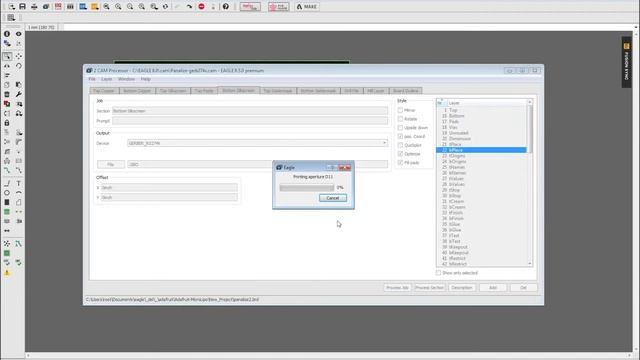The image size is (640, 360).
Task: Toggle the Optimize checkbox
Action: pyautogui.click(x=400, y=154)
